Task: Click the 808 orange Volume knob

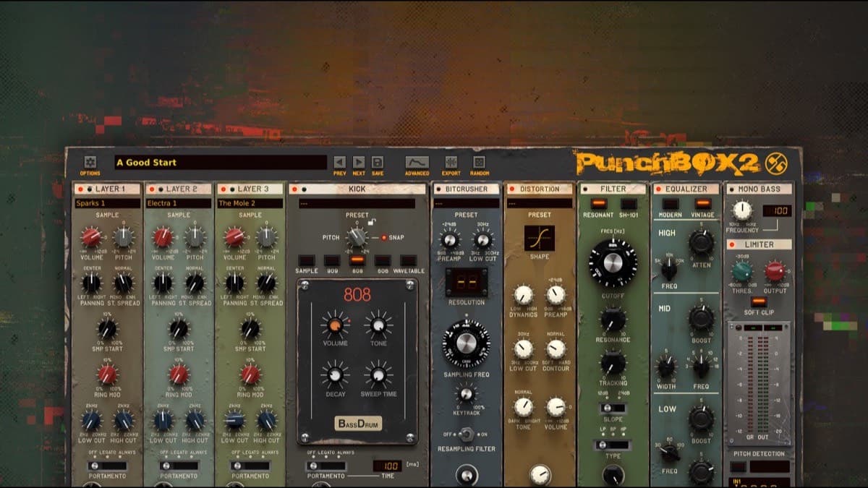Action: [x=335, y=325]
